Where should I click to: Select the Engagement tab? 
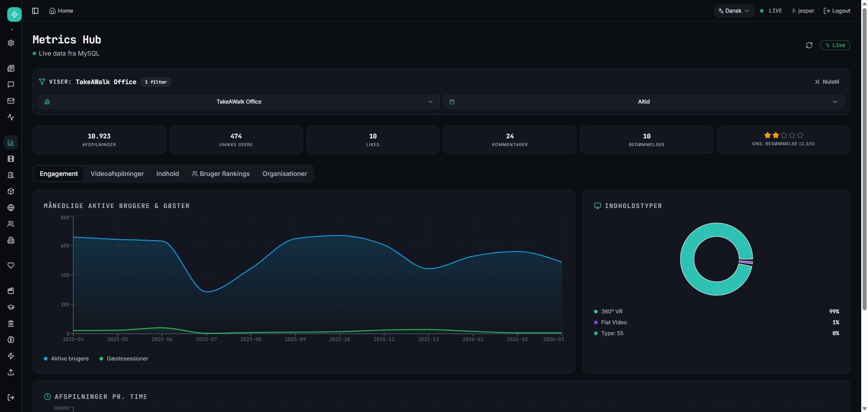[x=59, y=174]
